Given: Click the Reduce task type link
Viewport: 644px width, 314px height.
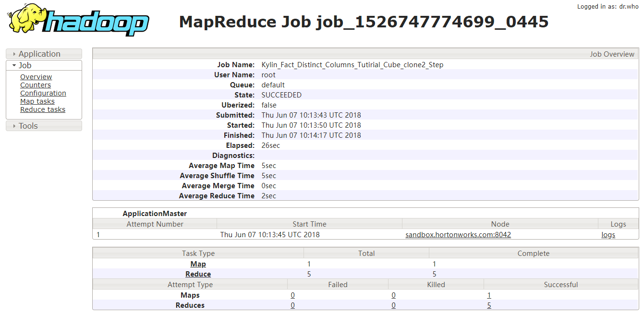Looking at the screenshot, I should pyautogui.click(x=198, y=274).
